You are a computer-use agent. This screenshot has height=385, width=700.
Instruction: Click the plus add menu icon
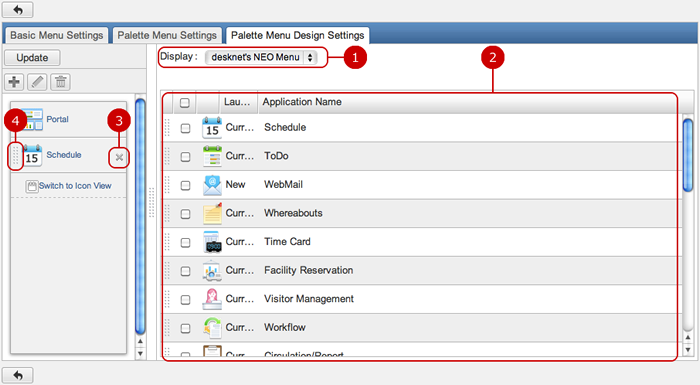14,82
